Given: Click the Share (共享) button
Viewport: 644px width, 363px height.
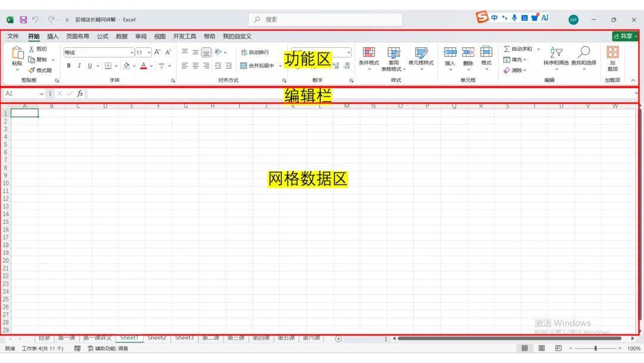Looking at the screenshot, I should [x=625, y=36].
